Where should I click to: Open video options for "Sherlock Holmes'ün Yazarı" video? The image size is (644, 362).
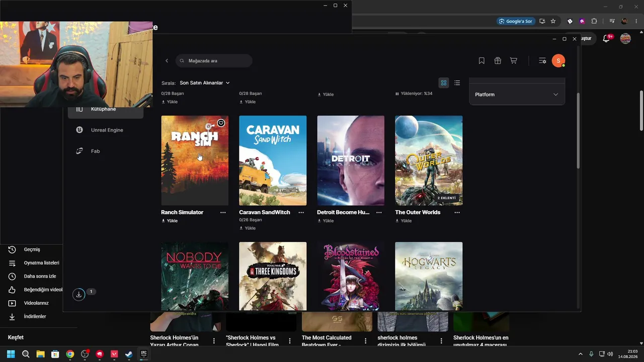[214, 341]
